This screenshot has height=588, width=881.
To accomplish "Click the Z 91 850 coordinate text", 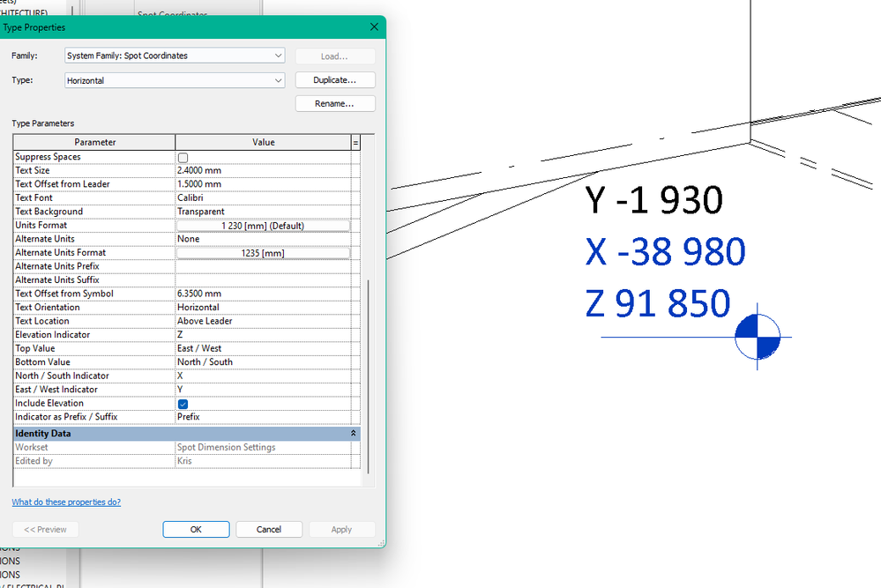I will click(x=657, y=303).
